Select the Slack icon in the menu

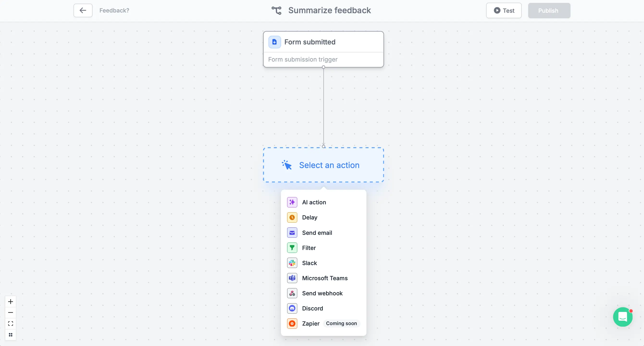point(292,263)
